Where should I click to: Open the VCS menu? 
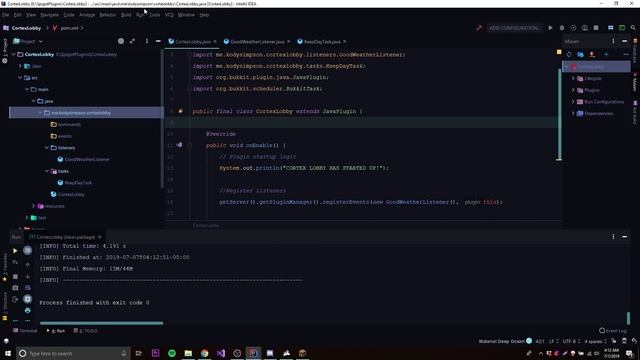pos(169,15)
